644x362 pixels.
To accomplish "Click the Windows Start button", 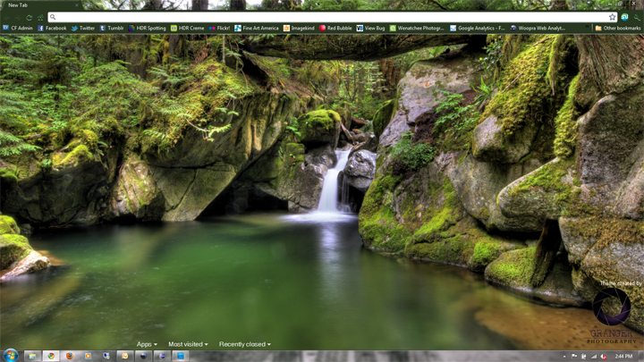I will pos(10,355).
